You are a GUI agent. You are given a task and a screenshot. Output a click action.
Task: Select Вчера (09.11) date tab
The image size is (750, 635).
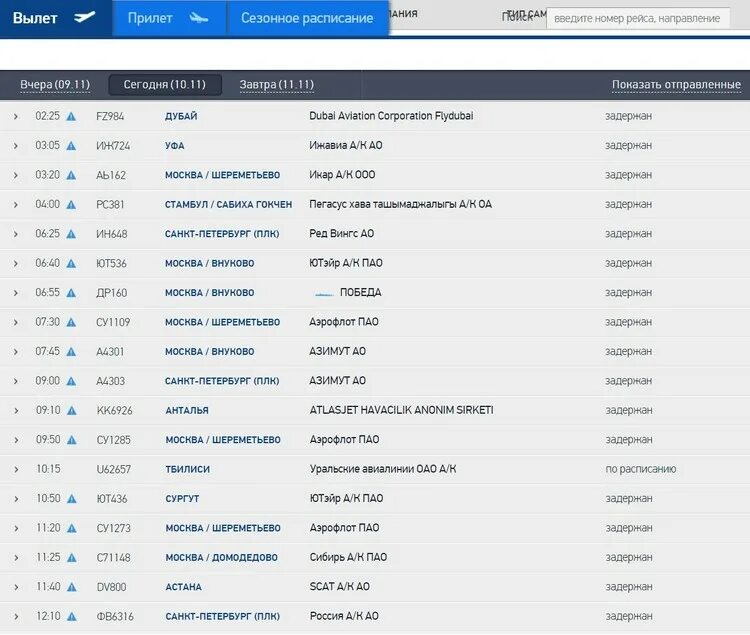tap(55, 85)
